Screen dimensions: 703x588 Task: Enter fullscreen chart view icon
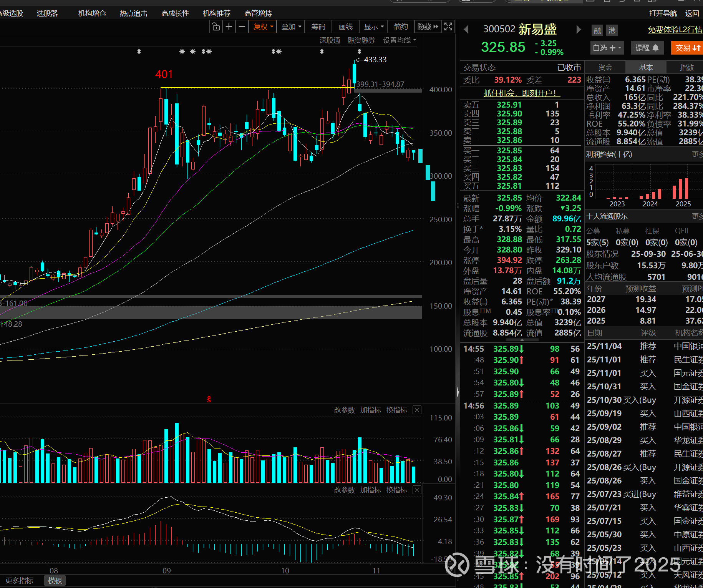tap(448, 27)
